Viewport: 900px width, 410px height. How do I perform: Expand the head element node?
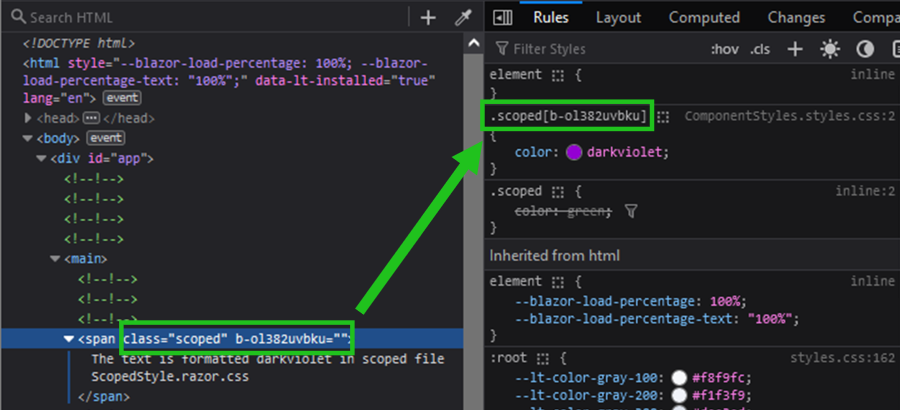(x=28, y=118)
